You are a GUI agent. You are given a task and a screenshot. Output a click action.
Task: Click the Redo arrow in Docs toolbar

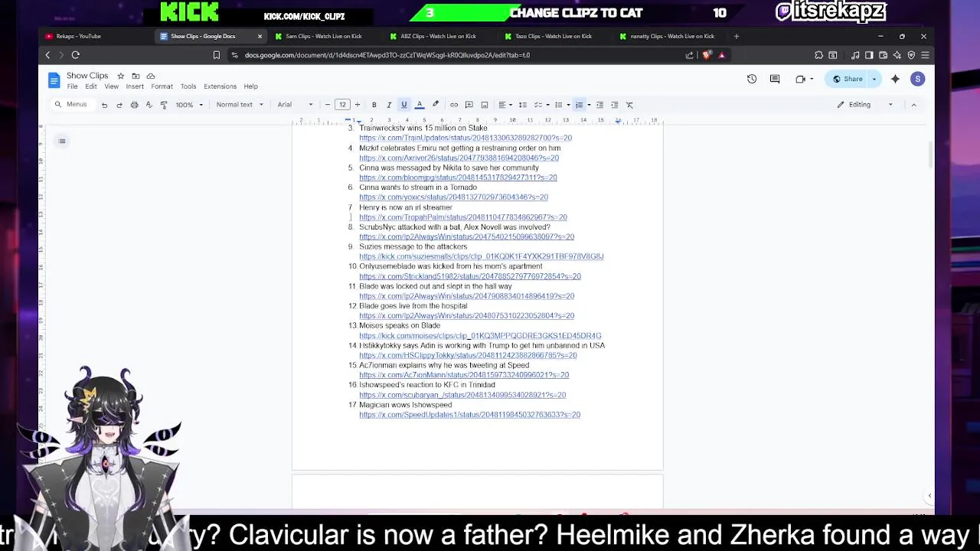click(x=119, y=105)
